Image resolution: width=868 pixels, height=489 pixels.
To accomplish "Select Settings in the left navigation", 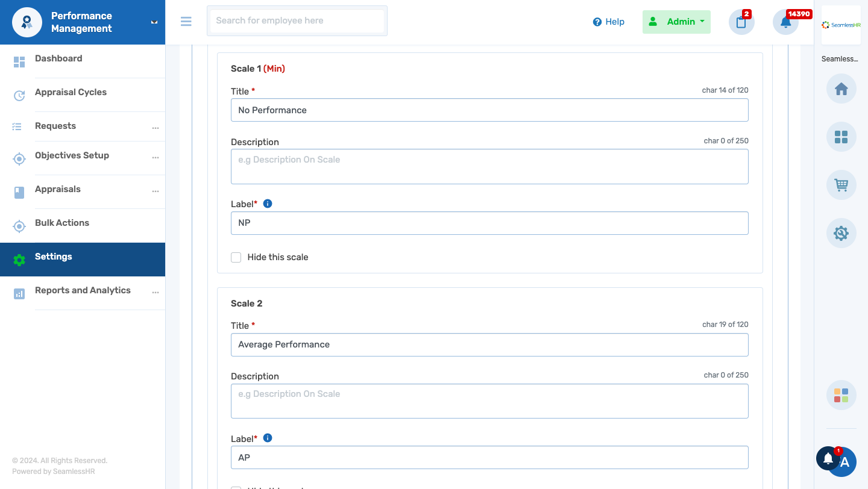I will pyautogui.click(x=53, y=257).
